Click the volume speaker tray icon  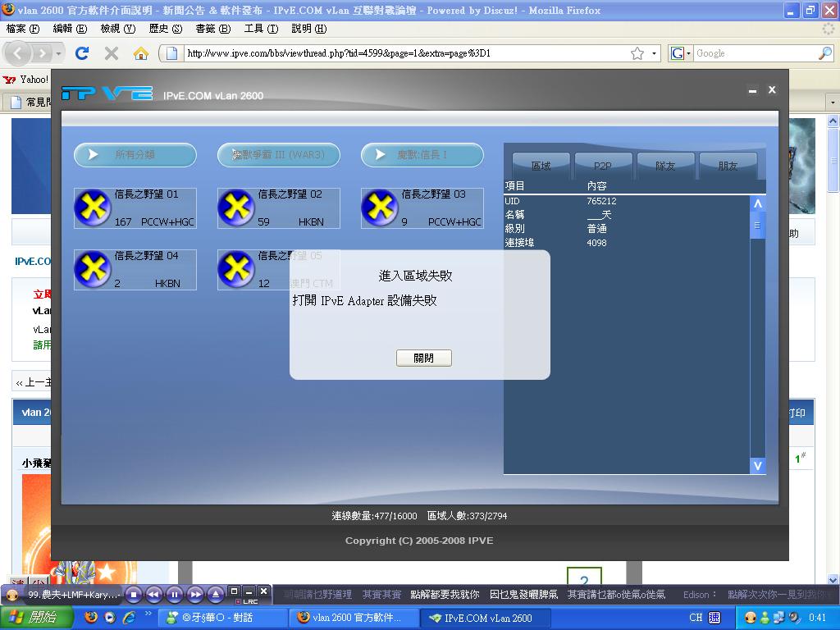(x=793, y=618)
